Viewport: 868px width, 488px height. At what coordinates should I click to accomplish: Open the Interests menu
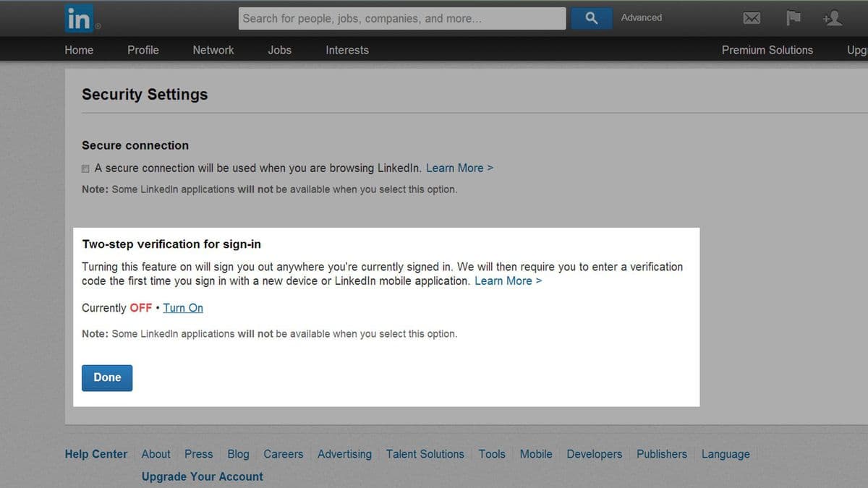coord(347,50)
